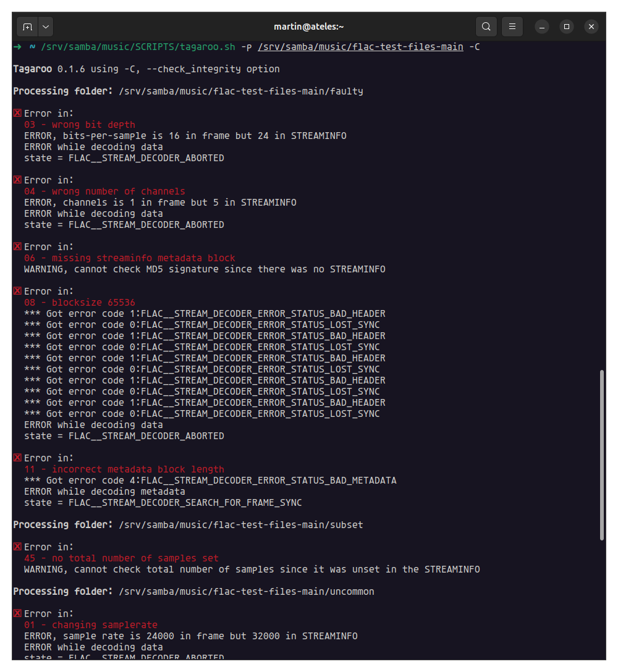Click '11 - incorrect metadata block length'
The height and width of the screenshot is (672, 618).
click(124, 469)
